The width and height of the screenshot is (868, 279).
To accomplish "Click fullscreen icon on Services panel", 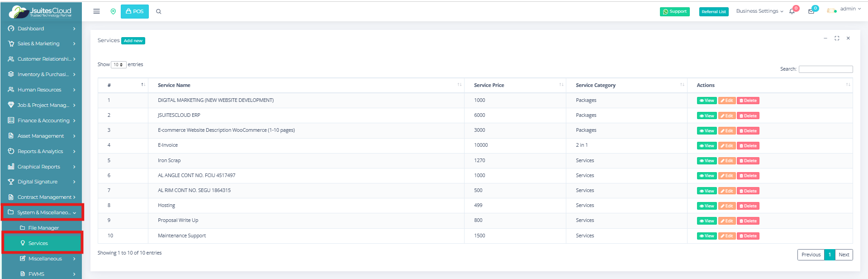I will pos(837,38).
